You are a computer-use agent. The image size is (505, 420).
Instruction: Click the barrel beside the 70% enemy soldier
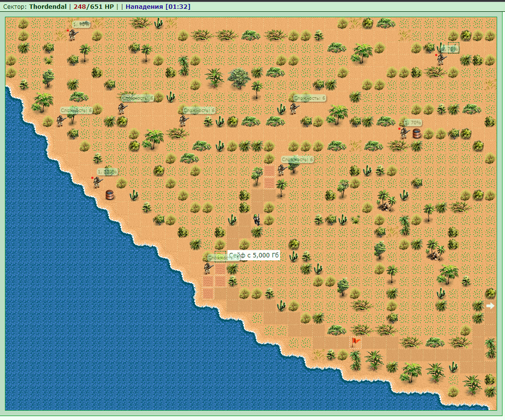click(x=417, y=133)
